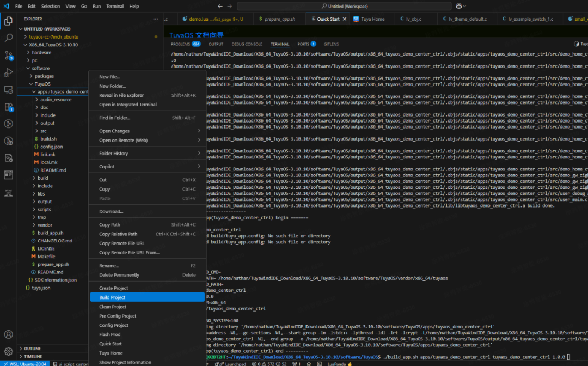This screenshot has height=366, width=588.
Task: Choose New File... from the context menu
Action: [148, 76]
